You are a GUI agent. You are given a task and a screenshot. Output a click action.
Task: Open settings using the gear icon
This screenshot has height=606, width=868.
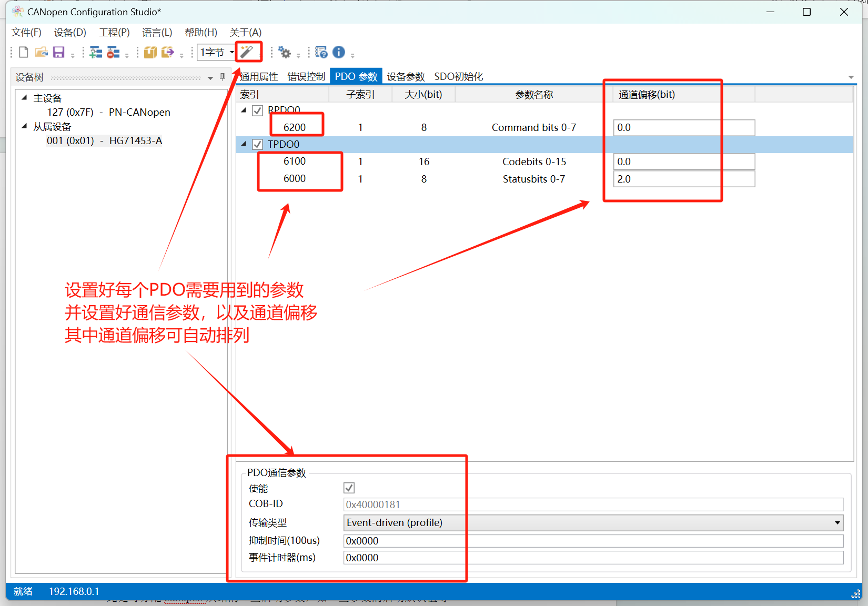(285, 52)
